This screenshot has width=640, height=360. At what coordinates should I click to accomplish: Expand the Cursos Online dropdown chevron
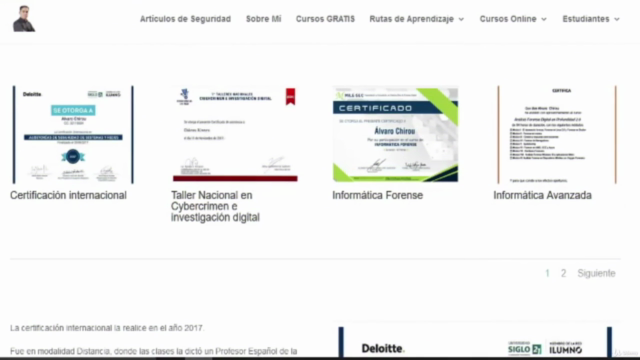click(x=544, y=19)
